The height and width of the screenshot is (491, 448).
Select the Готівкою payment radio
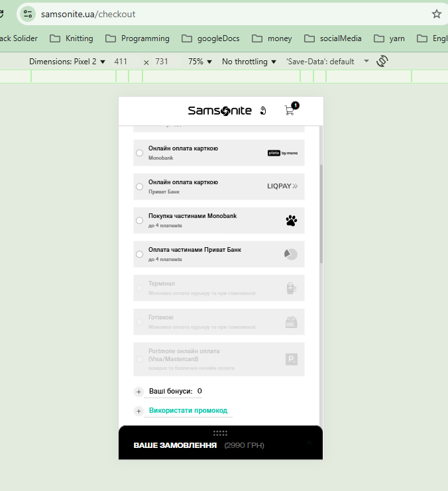click(139, 322)
